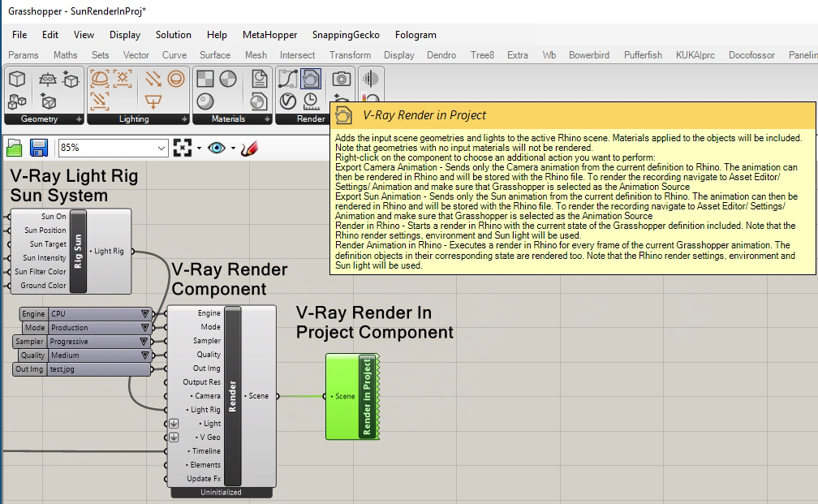This screenshot has width=818, height=504.
Task: Select the Infinite Plane geometry icon
Action: 47,80
